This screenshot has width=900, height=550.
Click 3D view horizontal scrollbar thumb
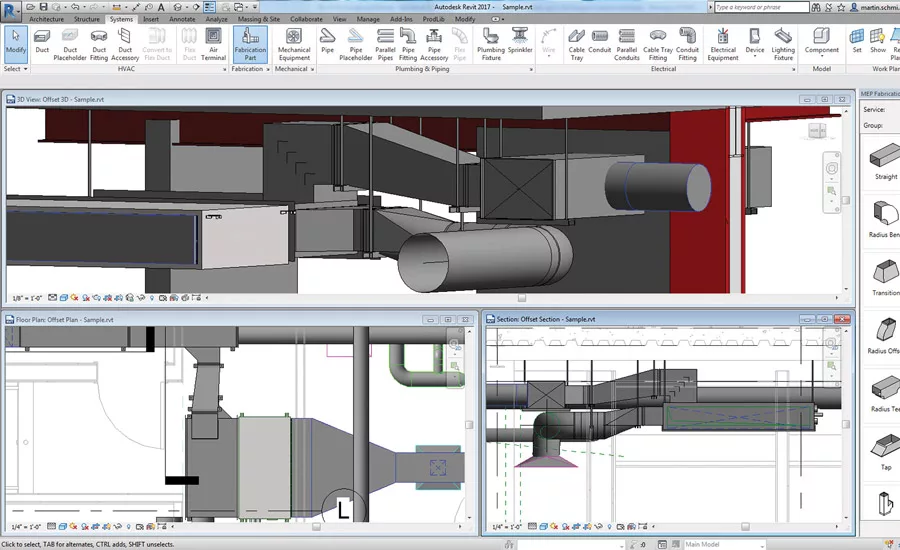click(521, 298)
